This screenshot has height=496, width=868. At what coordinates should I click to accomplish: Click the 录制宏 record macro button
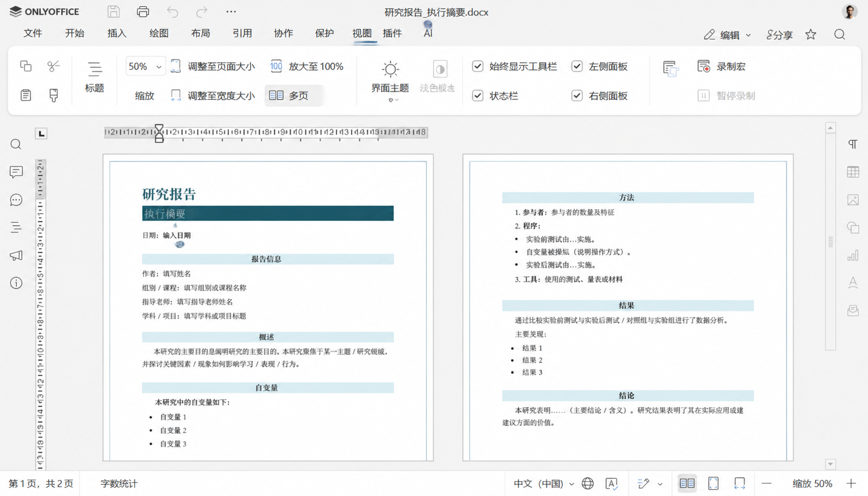tap(722, 66)
